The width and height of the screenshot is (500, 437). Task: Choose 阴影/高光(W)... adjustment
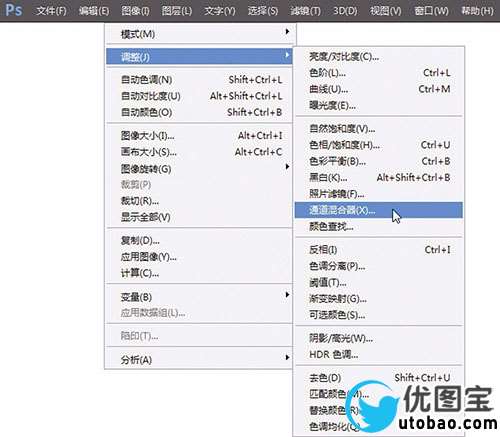[x=379, y=338]
